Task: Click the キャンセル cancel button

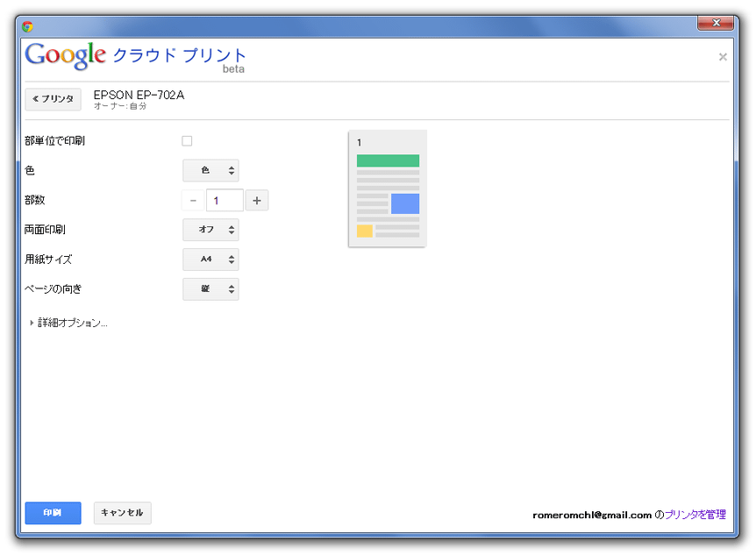Action: click(x=123, y=513)
